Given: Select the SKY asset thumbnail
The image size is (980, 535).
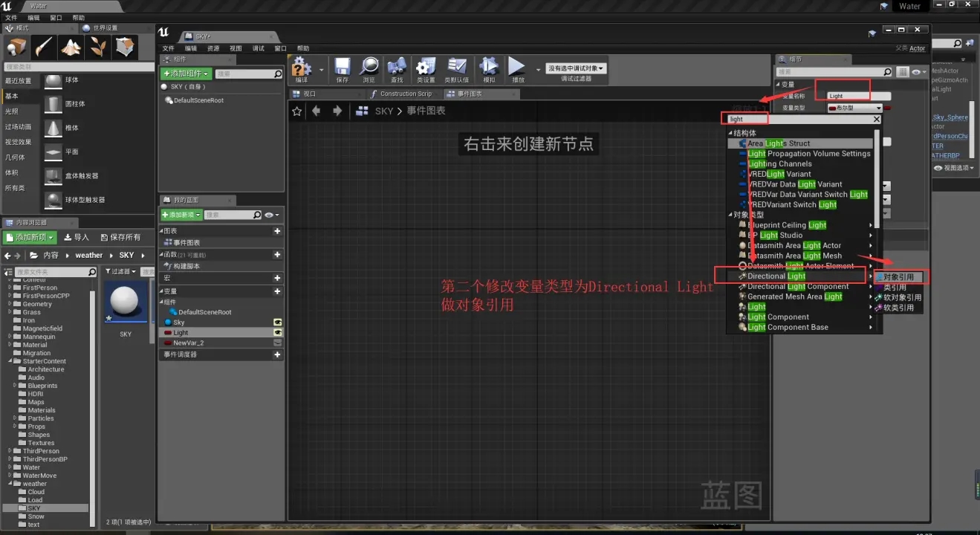Looking at the screenshot, I should 125,302.
